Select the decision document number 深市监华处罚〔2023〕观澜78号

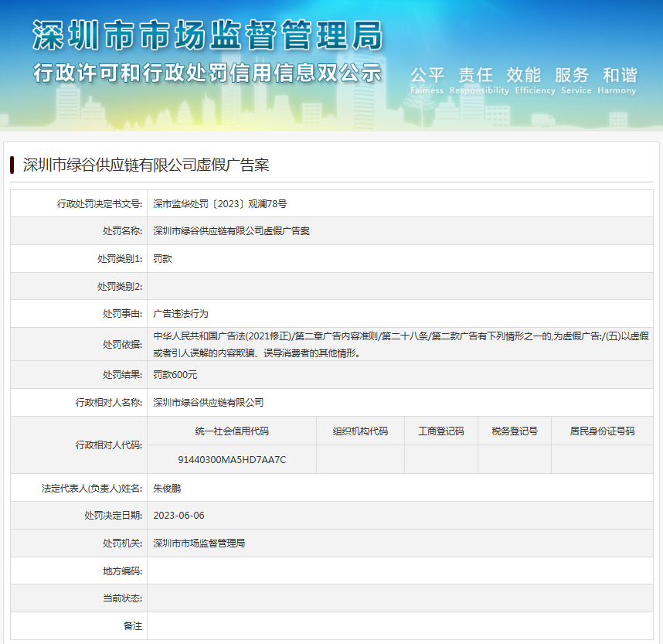(219, 204)
